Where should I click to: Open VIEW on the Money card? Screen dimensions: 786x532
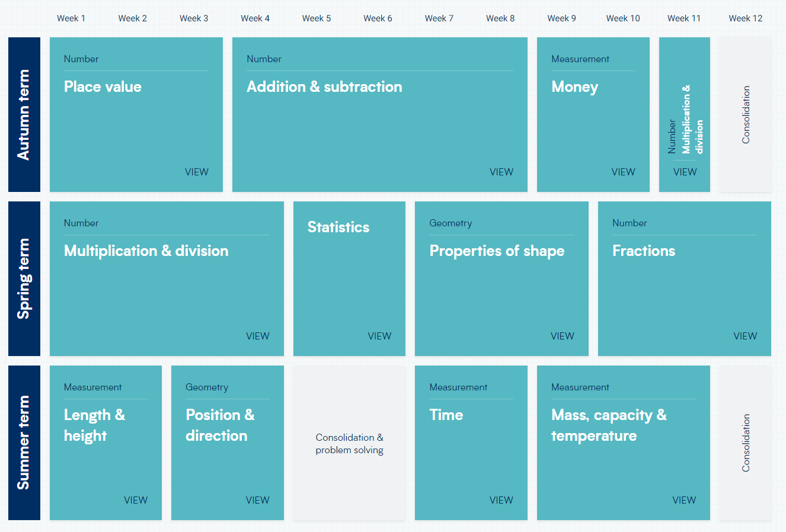(623, 172)
